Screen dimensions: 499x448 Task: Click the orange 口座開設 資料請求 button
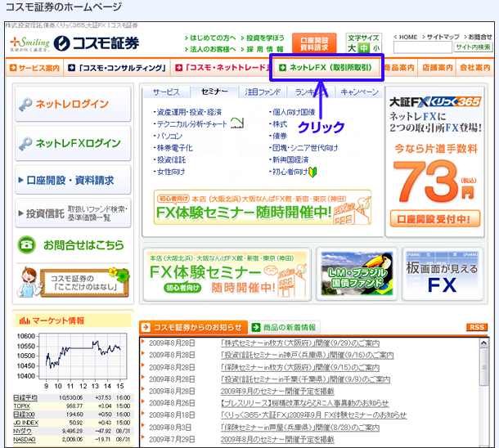pyautogui.click(x=314, y=43)
